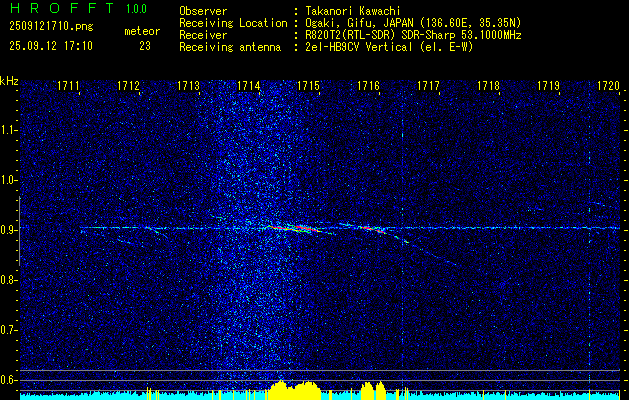This screenshot has width=629, height=400.
Task: Select filename 2509121710.png
Action: click(51, 26)
